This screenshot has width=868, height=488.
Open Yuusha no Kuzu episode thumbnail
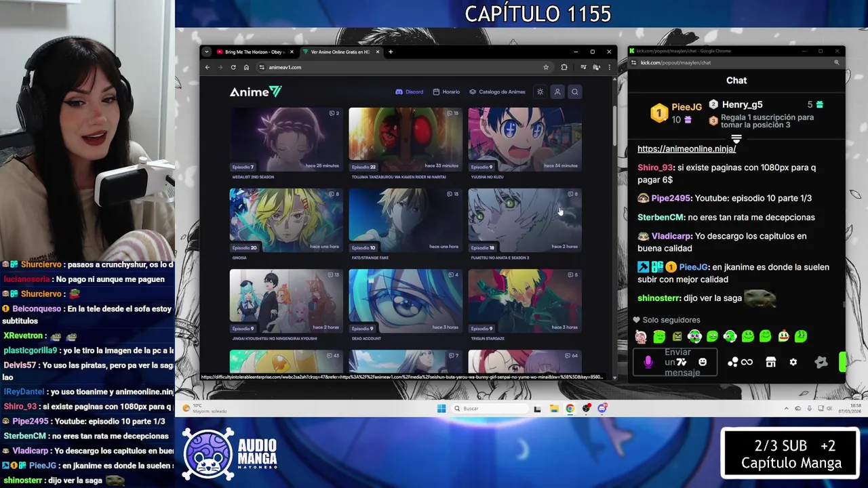[524, 140]
